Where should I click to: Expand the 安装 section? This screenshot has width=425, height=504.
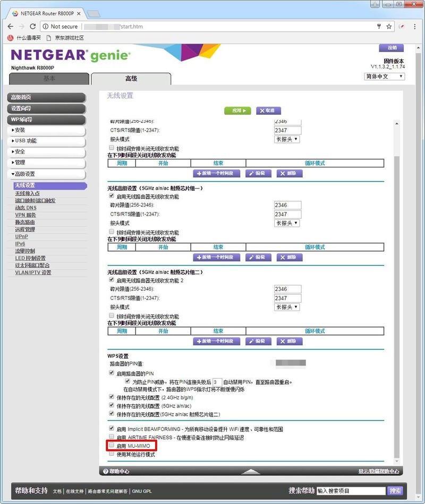coord(47,130)
